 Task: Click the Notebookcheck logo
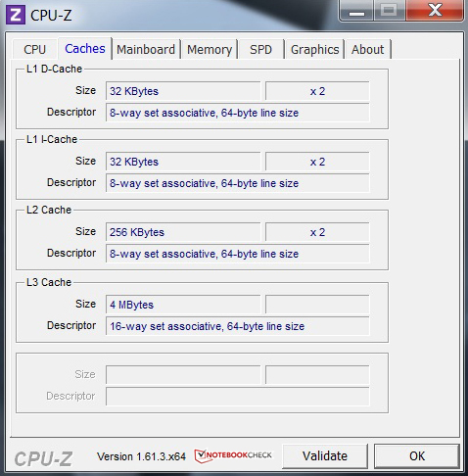pos(233,455)
